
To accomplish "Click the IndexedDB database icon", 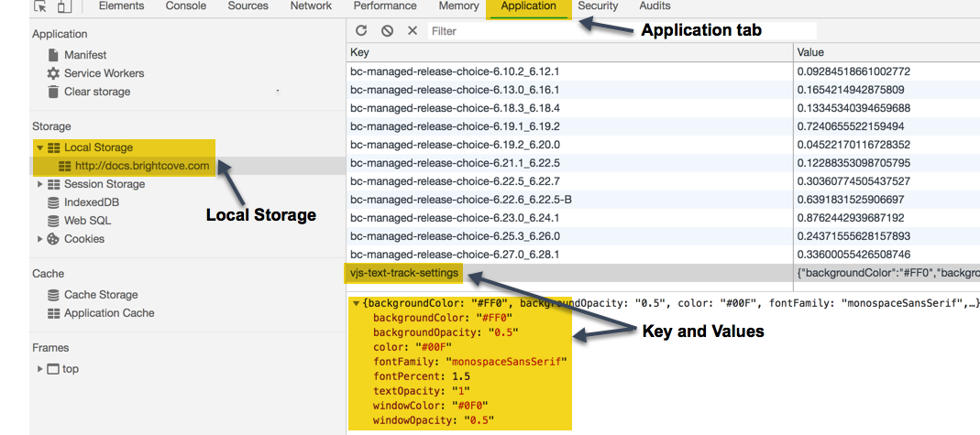I will click(x=53, y=202).
